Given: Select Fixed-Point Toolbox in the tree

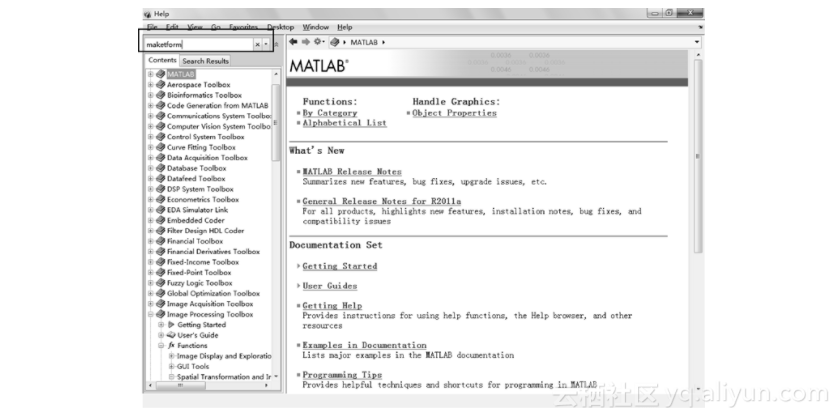Looking at the screenshot, I should coord(199,273).
